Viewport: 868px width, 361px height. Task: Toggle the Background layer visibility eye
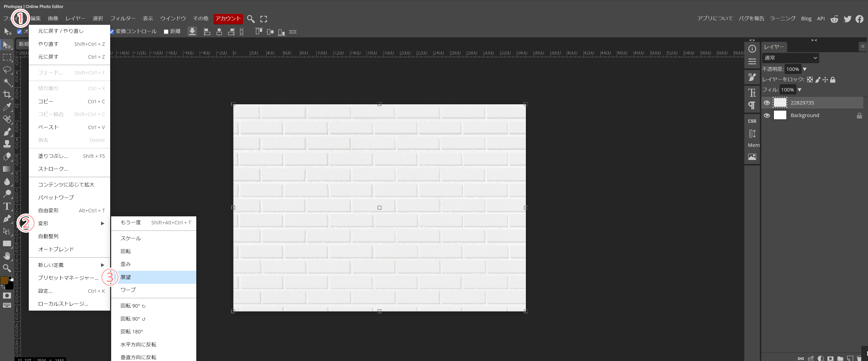pyautogui.click(x=767, y=115)
